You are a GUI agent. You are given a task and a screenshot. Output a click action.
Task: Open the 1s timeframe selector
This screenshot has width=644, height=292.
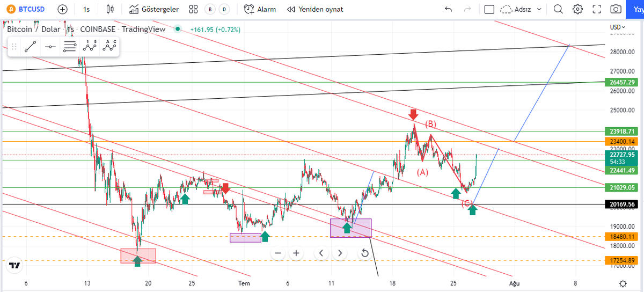click(x=86, y=9)
